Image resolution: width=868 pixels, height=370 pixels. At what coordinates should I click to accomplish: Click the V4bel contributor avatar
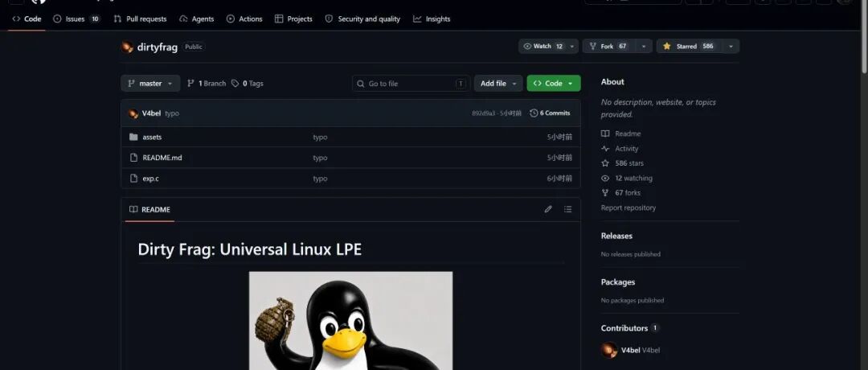(609, 350)
